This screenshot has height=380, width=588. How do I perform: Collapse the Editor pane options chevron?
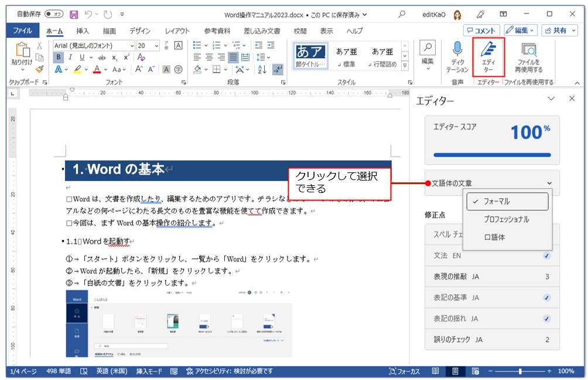pos(551,99)
